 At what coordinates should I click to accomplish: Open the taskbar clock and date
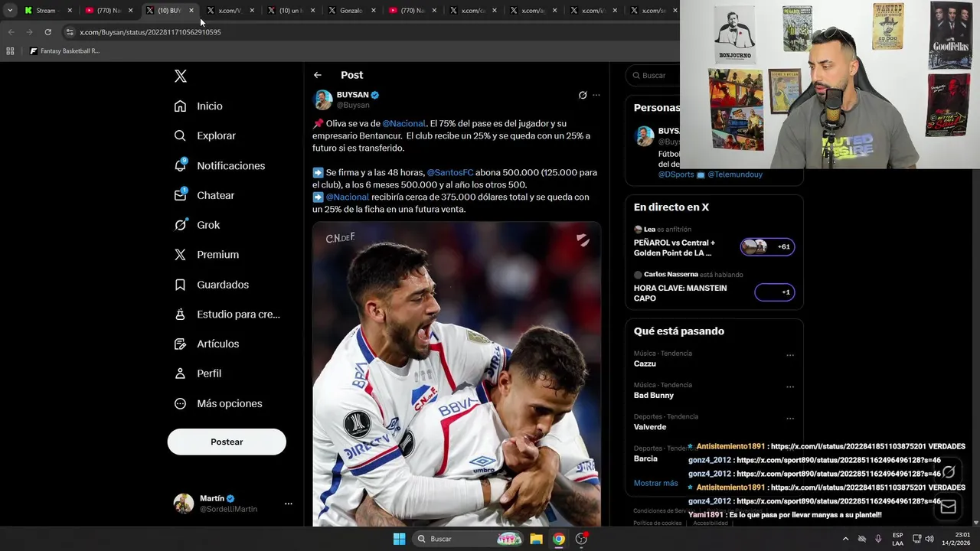[x=957, y=539]
